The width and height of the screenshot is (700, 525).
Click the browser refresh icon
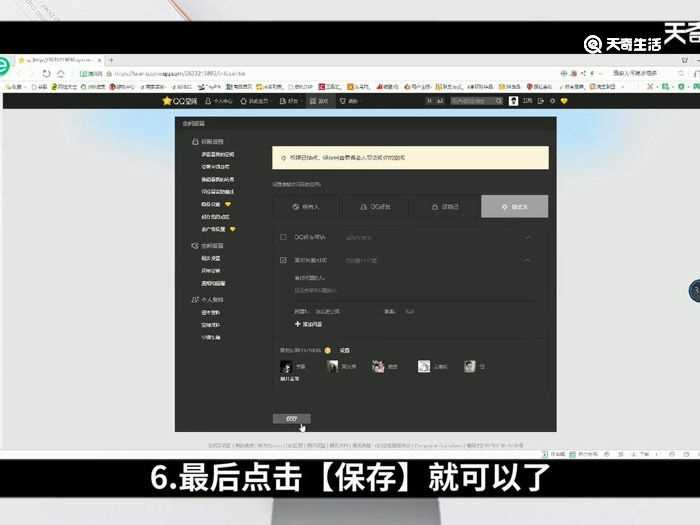point(46,73)
